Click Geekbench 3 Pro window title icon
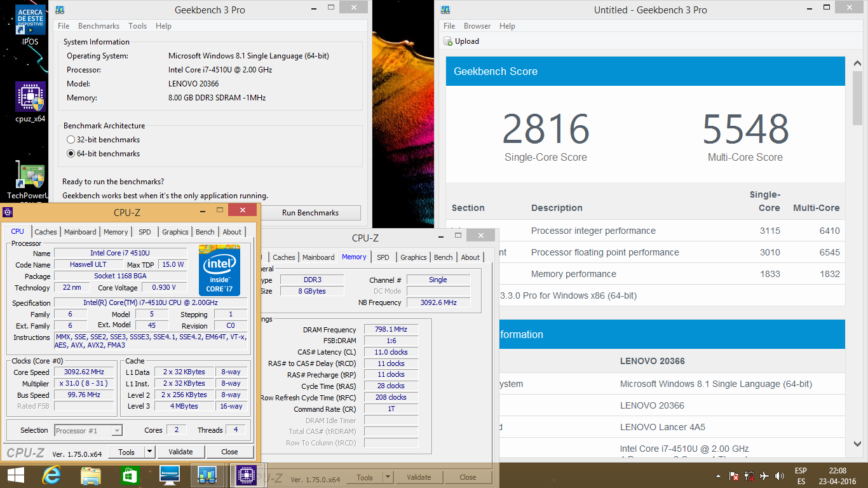This screenshot has width=868, height=488. pyautogui.click(x=60, y=10)
